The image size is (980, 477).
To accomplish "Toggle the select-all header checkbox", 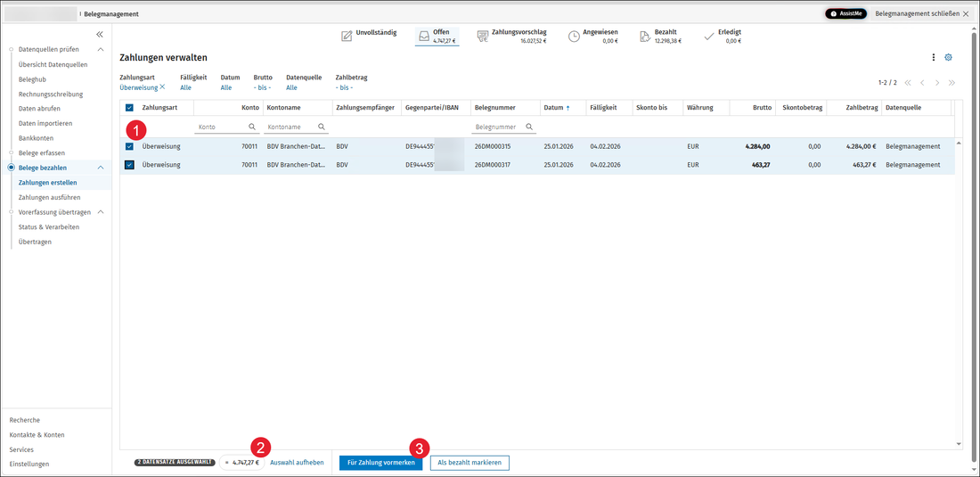I will 130,108.
